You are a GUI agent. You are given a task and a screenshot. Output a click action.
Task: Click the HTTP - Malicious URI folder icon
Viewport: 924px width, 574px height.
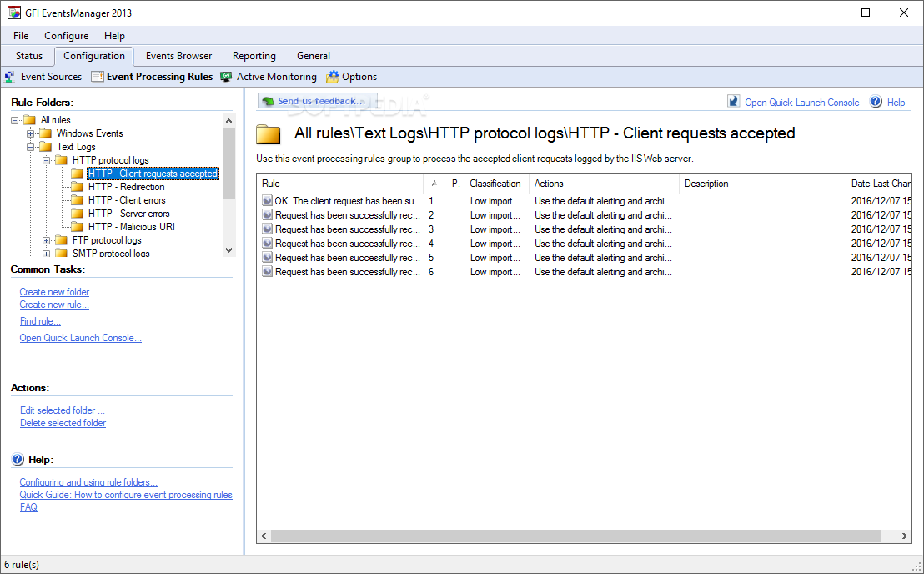(78, 227)
